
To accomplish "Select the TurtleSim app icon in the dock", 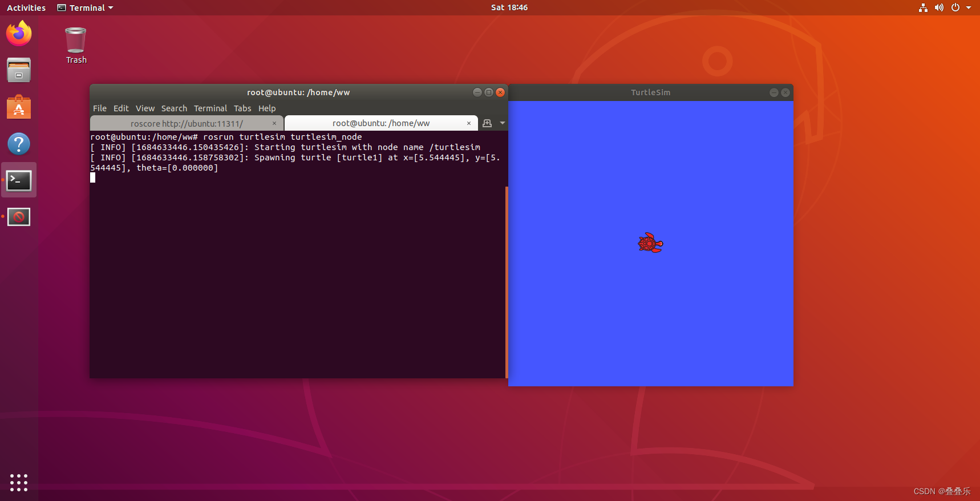I will [19, 217].
